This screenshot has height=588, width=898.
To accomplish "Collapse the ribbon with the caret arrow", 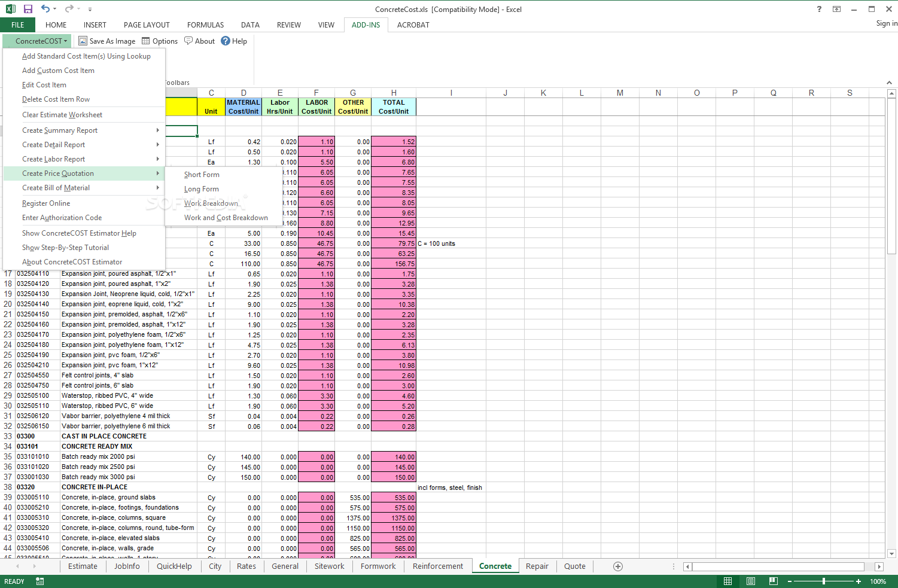I will 890,83.
